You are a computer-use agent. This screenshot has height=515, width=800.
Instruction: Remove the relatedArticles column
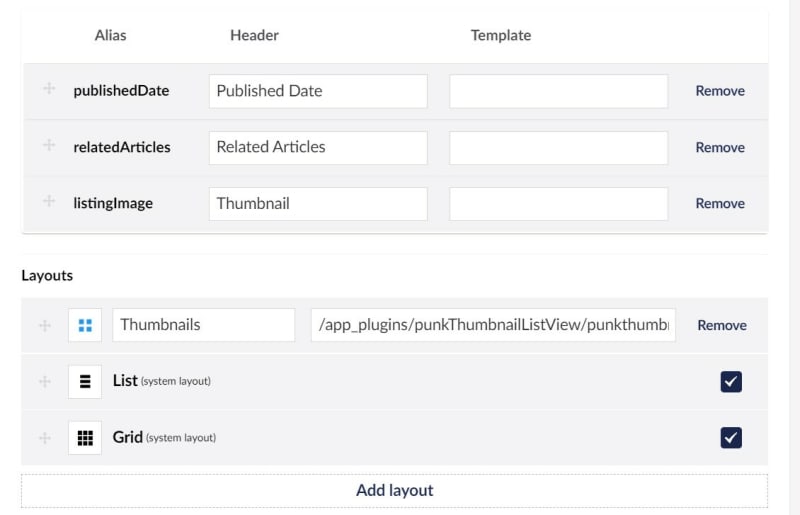point(720,148)
